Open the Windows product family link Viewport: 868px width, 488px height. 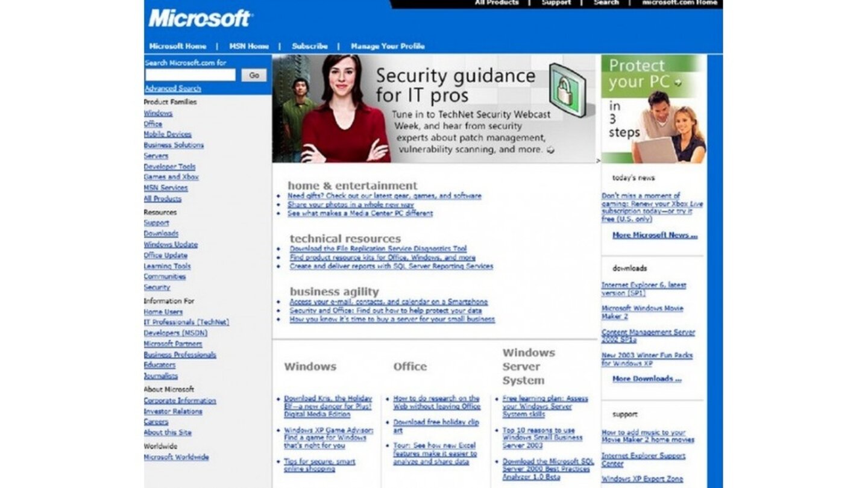point(158,113)
